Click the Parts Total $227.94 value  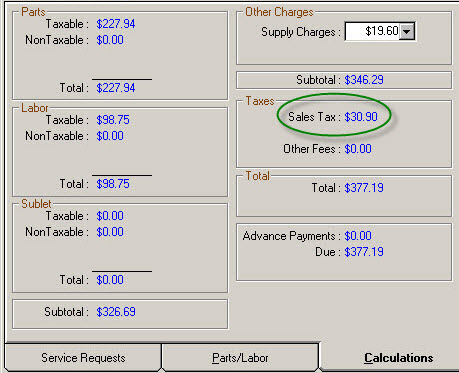[116, 88]
